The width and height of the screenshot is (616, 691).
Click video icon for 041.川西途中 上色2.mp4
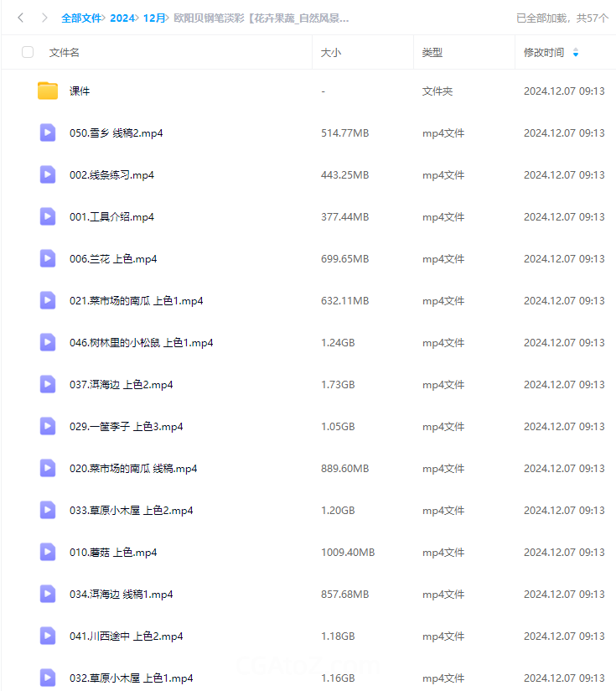(x=48, y=636)
